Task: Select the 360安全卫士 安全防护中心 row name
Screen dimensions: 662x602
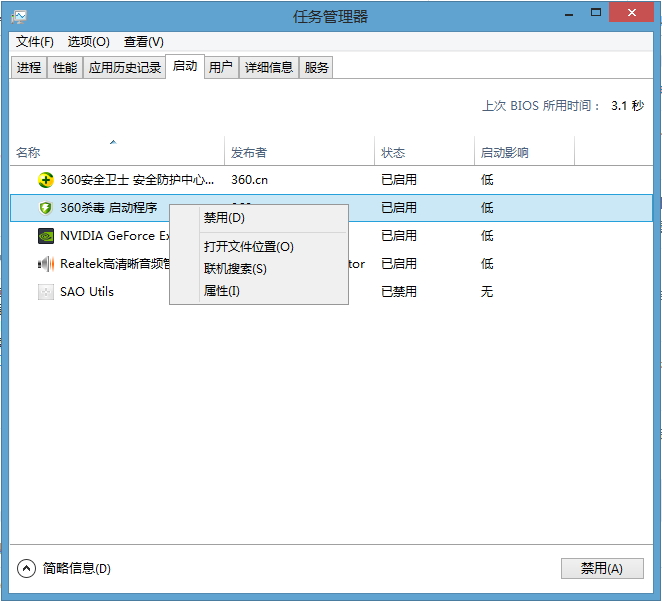Action: pos(137,180)
